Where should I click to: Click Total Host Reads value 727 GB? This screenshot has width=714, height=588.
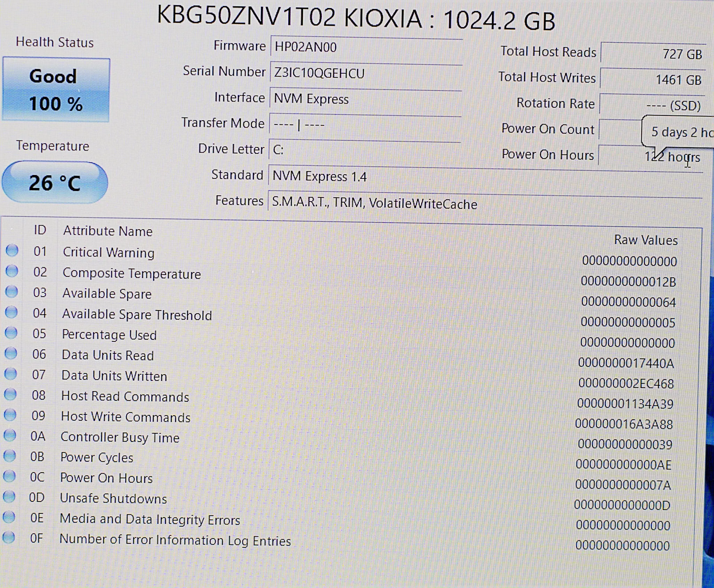[654, 54]
